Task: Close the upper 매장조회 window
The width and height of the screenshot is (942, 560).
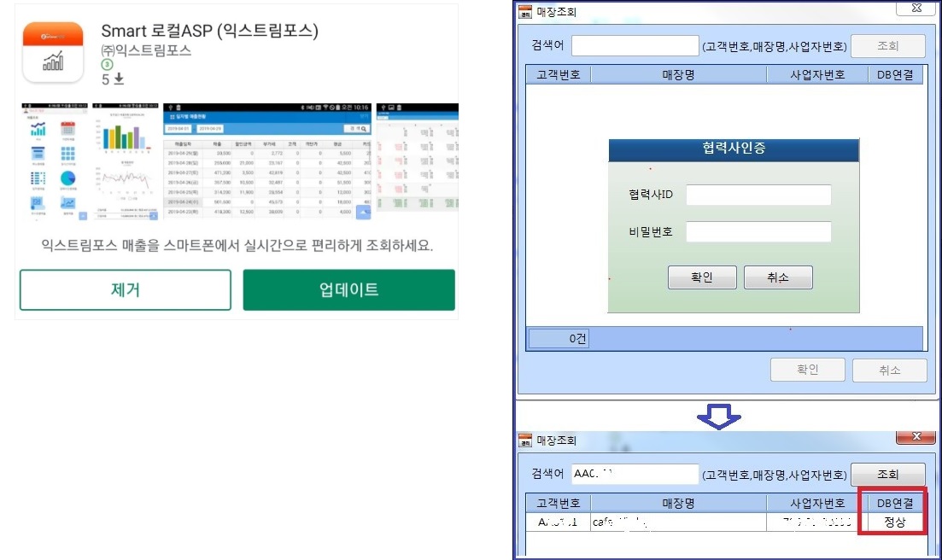Action: pyautogui.click(x=916, y=9)
